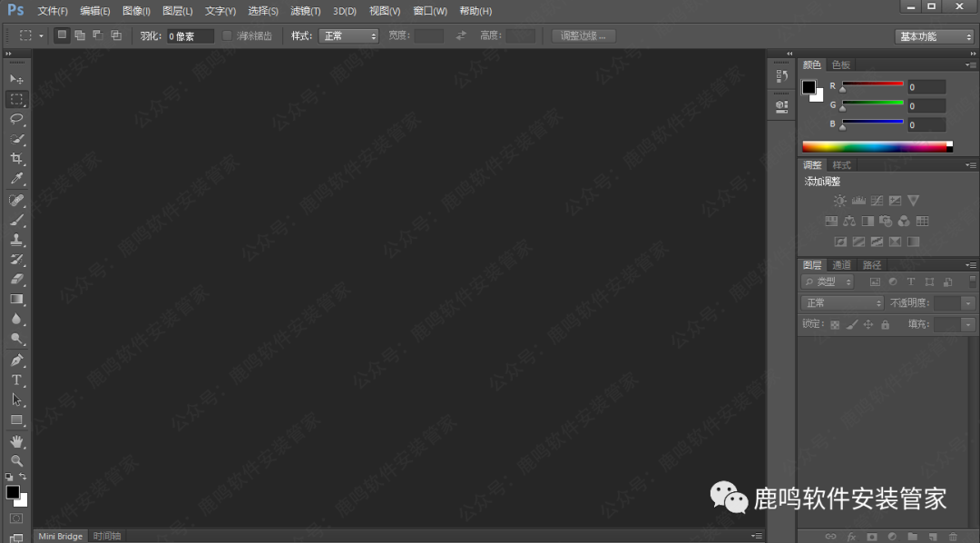Open the workspace switcher dropdown
This screenshot has height=543, width=980.
934,37
